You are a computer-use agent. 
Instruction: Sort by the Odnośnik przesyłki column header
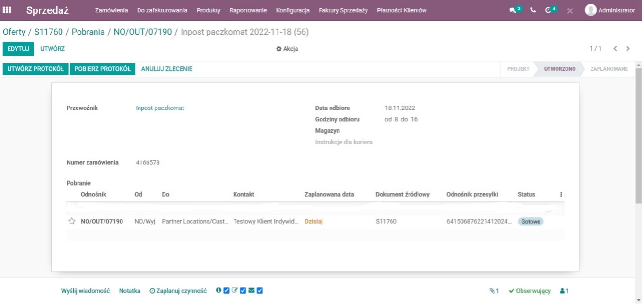(472, 194)
